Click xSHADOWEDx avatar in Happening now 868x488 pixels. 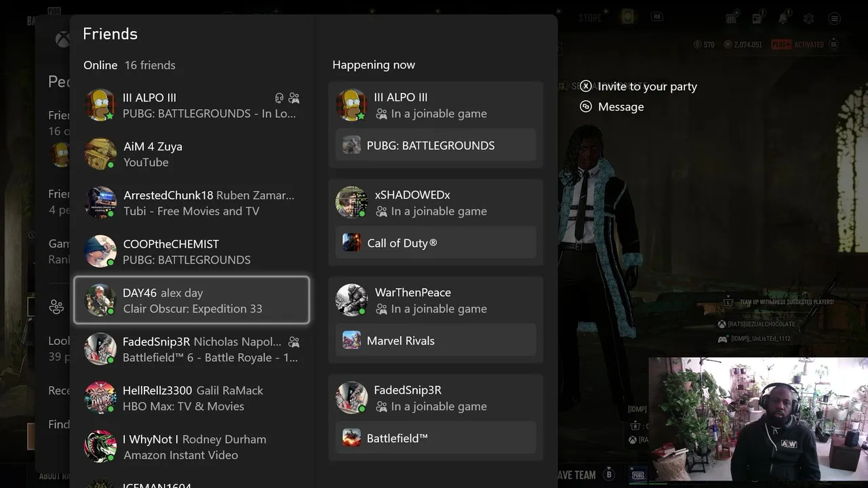pyautogui.click(x=351, y=203)
